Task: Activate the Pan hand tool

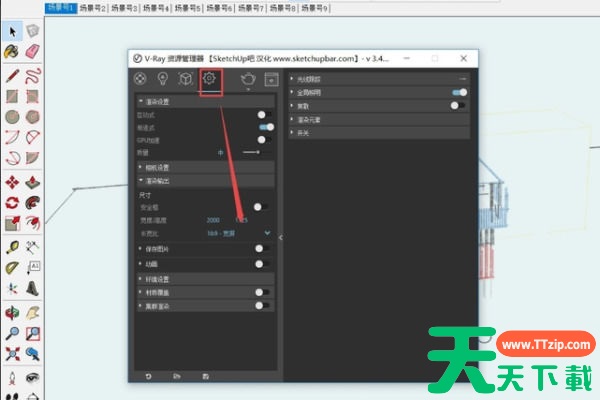Action: (x=33, y=313)
